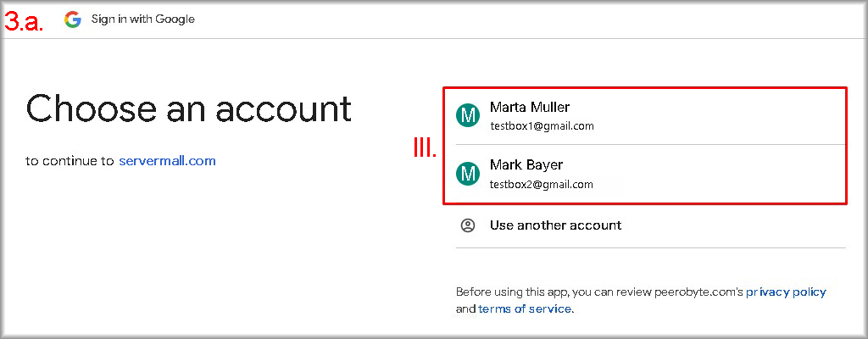868x339 pixels.
Task: Select the Marta Muller account name
Action: click(530, 108)
